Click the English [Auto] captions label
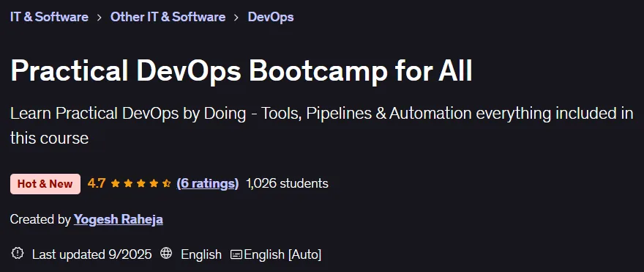The image size is (644, 272). coord(282,254)
